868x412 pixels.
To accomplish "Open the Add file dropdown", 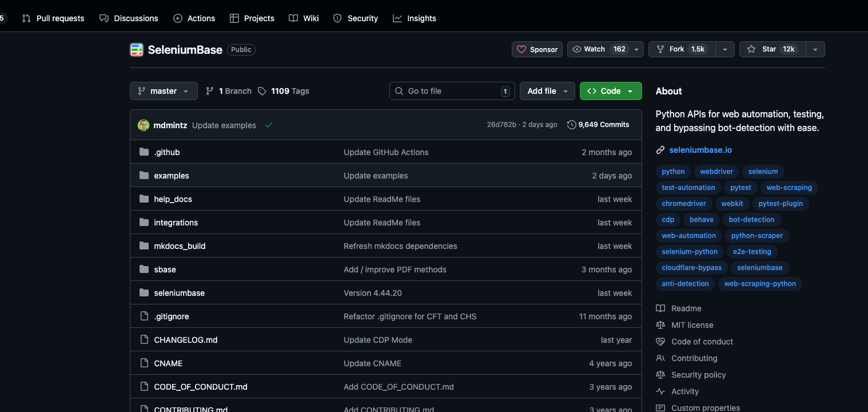I will point(547,90).
